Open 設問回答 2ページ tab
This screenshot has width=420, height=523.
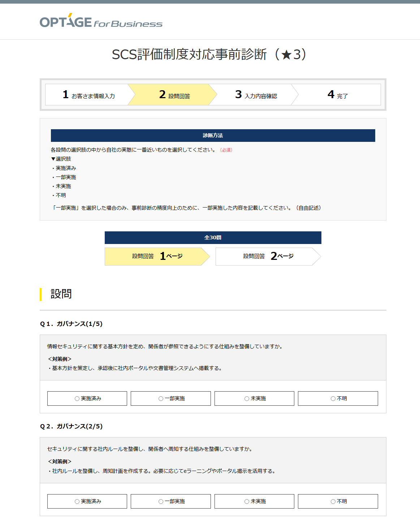pos(268,256)
